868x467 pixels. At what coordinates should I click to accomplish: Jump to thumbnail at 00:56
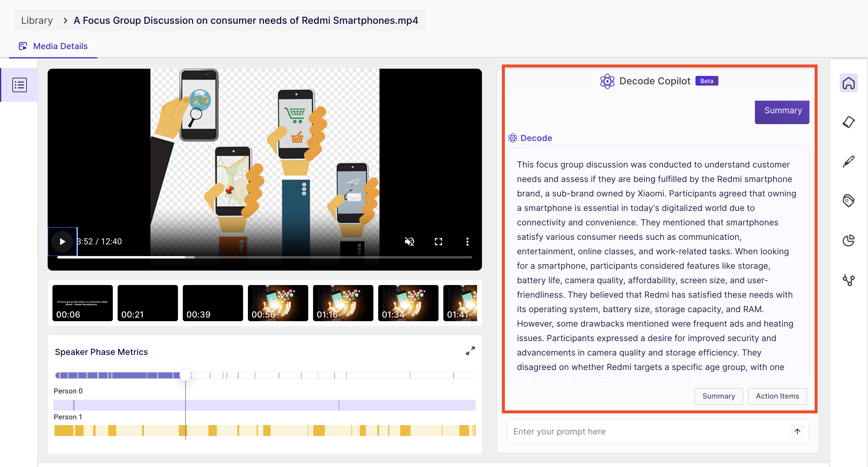click(278, 303)
